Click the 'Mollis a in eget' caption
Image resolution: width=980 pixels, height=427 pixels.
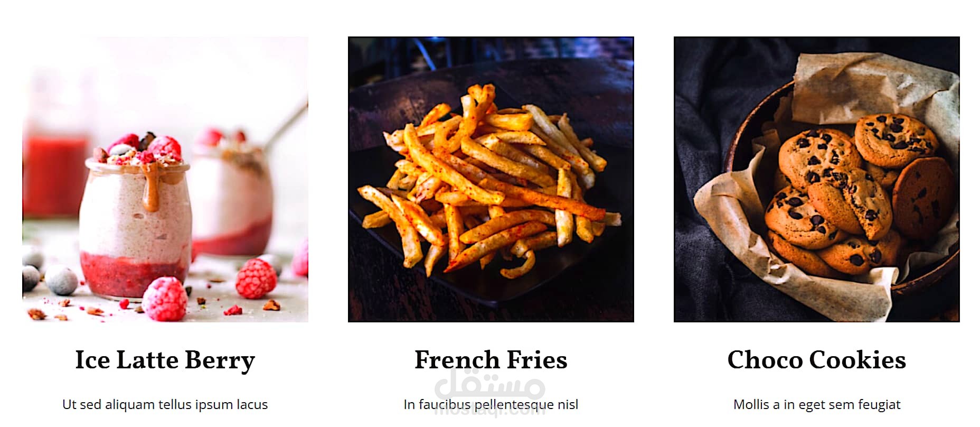(817, 404)
